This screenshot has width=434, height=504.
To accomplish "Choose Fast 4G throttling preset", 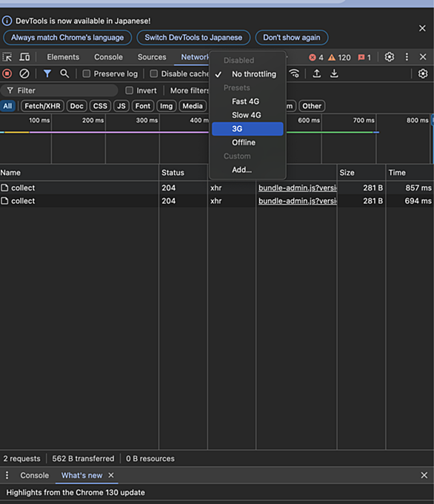I will coord(247,102).
